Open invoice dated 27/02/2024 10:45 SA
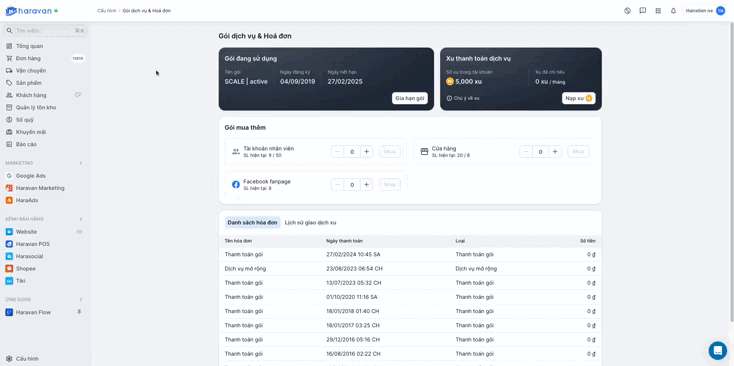The image size is (734, 366). [410, 255]
